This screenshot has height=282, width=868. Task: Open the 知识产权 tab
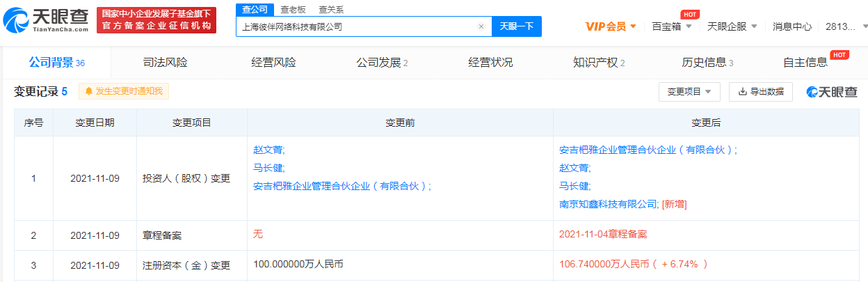[599, 63]
